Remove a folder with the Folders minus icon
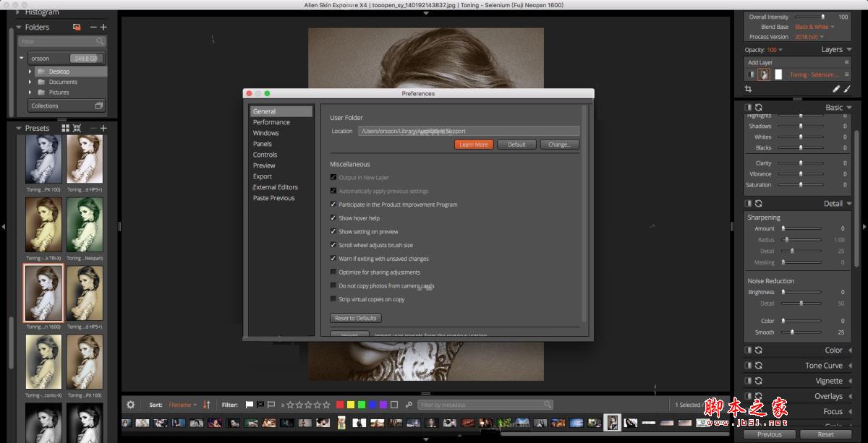868x443 pixels. point(93,27)
